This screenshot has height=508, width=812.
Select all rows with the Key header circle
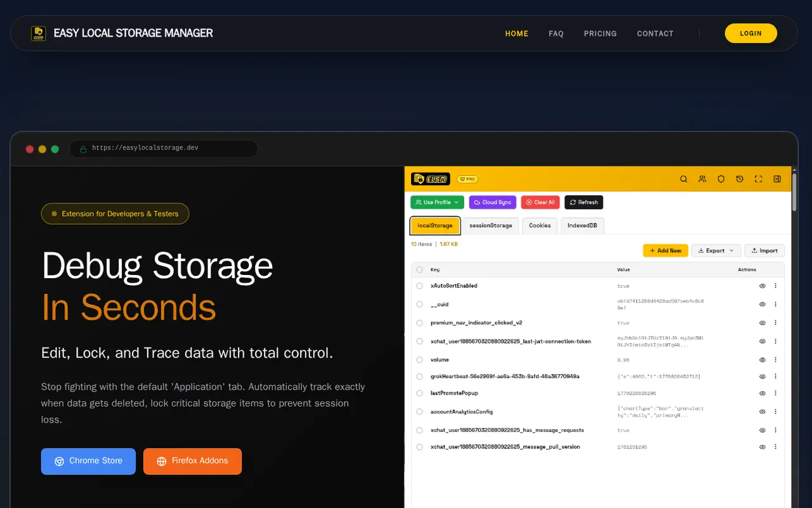(419, 270)
